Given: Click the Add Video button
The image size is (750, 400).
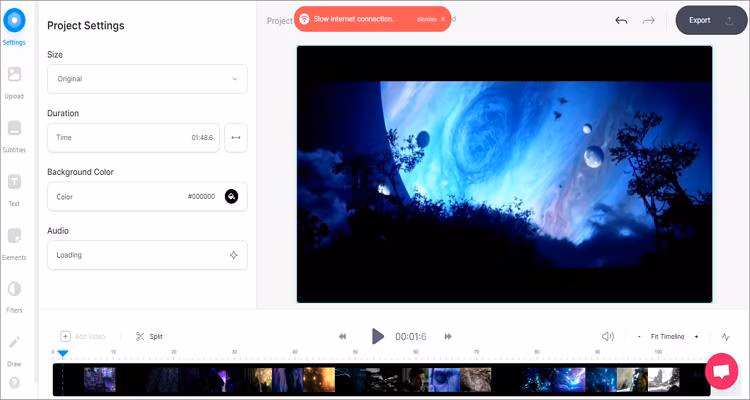Looking at the screenshot, I should [x=83, y=336].
